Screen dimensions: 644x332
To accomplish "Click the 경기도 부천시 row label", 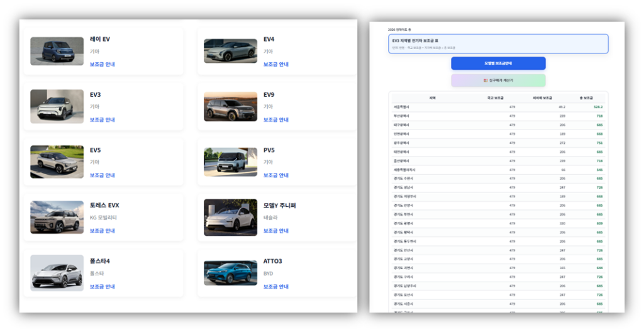I will point(403,214).
